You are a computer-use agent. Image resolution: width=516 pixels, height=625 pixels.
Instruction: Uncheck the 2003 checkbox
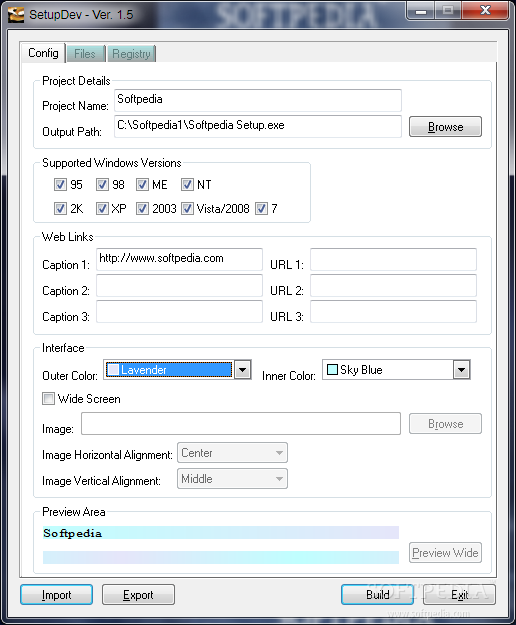pyautogui.click(x=142, y=208)
